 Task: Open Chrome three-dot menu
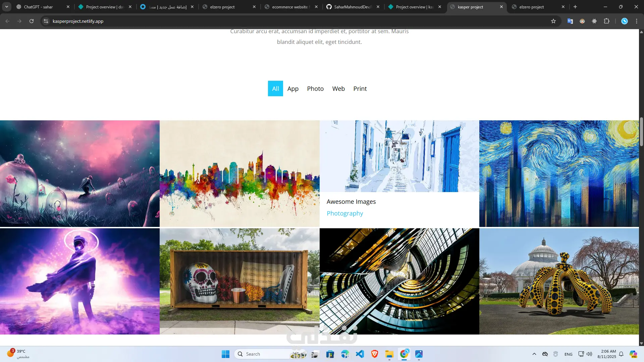[x=637, y=21]
